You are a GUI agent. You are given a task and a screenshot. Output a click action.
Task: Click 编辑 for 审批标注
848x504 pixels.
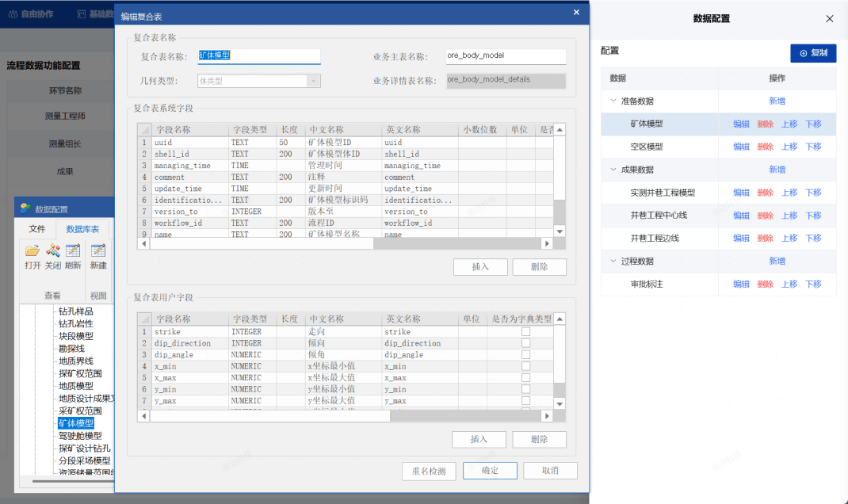(x=741, y=284)
